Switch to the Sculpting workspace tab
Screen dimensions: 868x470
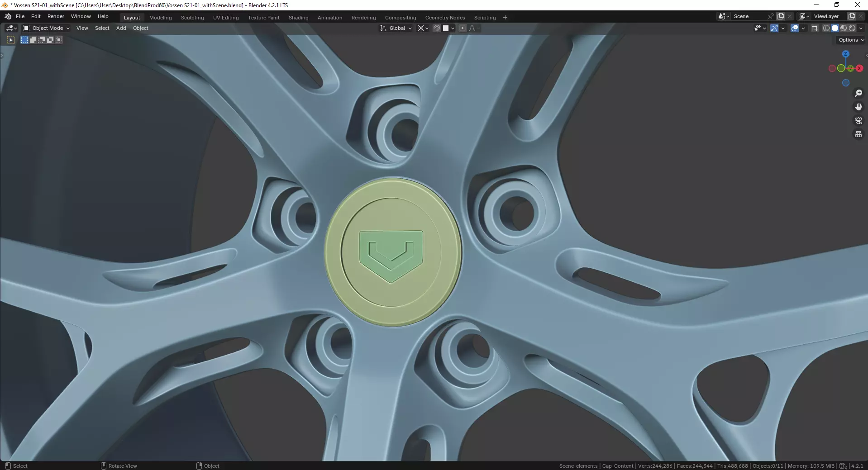[x=192, y=18]
